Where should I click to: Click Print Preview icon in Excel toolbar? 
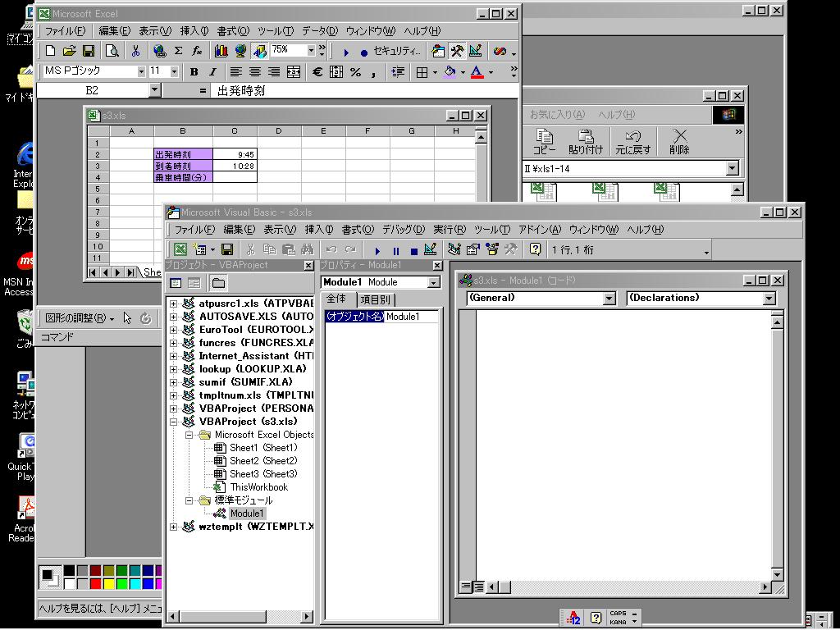(112, 51)
